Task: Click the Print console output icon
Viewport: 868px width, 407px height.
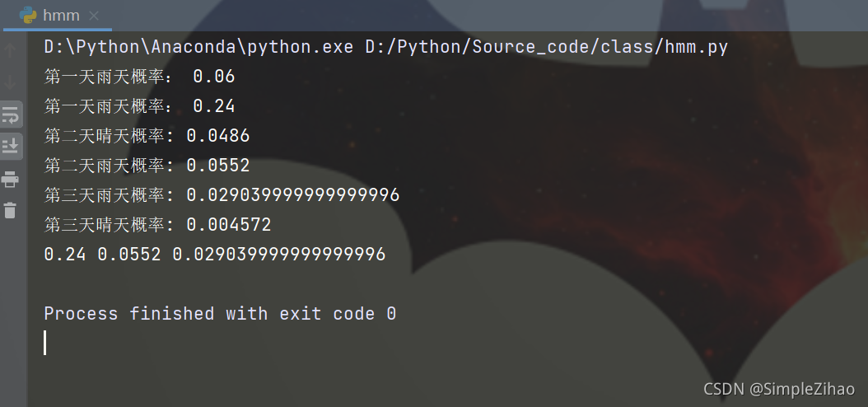Action: (x=11, y=179)
